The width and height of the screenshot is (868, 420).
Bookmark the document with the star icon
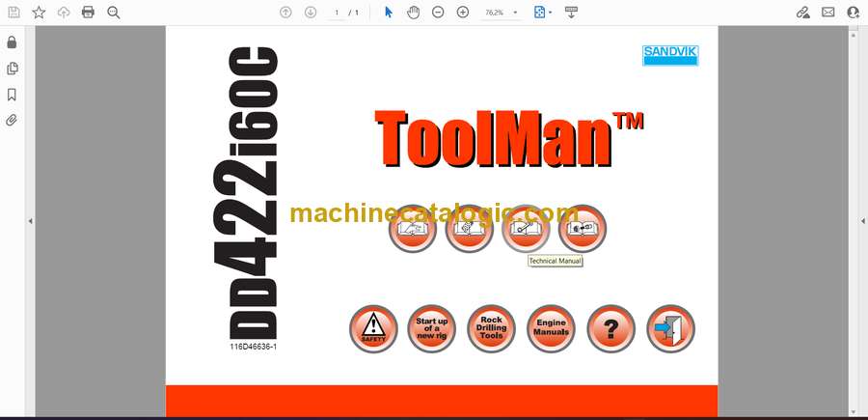coord(39,13)
